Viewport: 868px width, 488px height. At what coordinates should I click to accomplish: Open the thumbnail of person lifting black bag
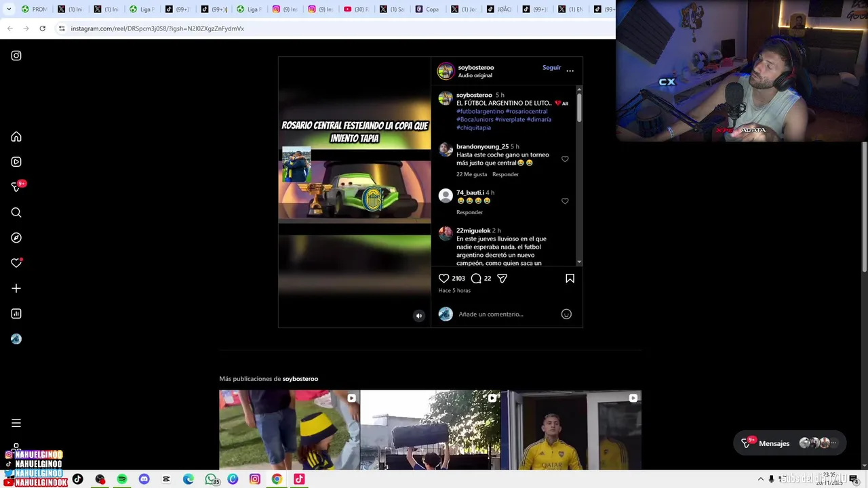click(x=430, y=430)
